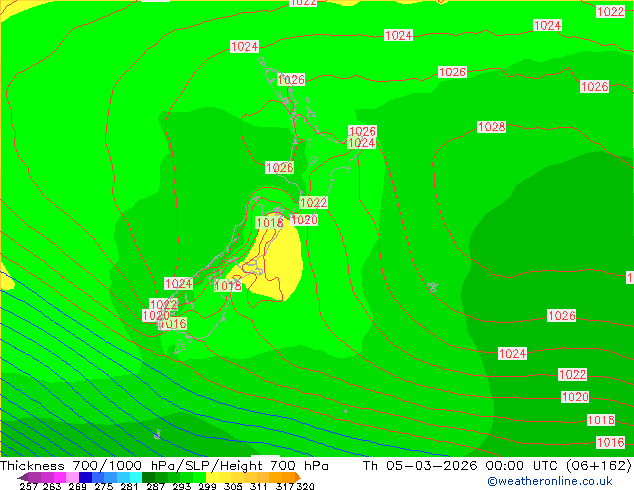
Task: Pick the magenta swatch in thickness legend
Action: coord(60,477)
